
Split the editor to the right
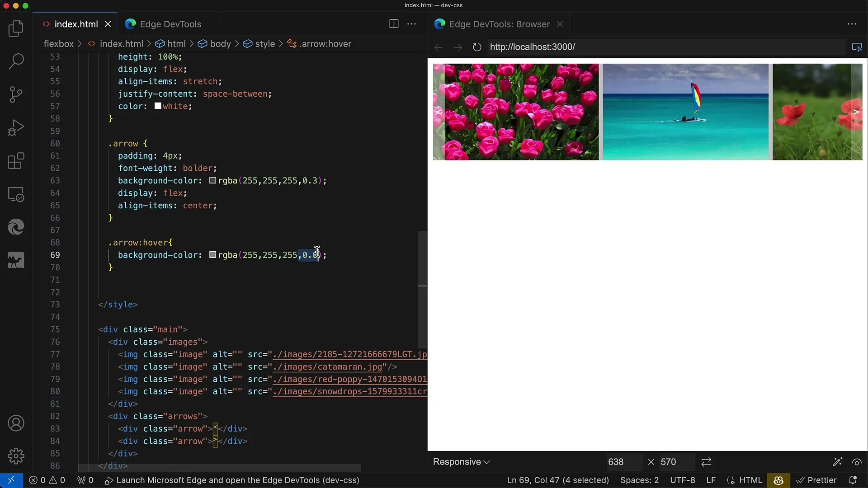point(394,24)
